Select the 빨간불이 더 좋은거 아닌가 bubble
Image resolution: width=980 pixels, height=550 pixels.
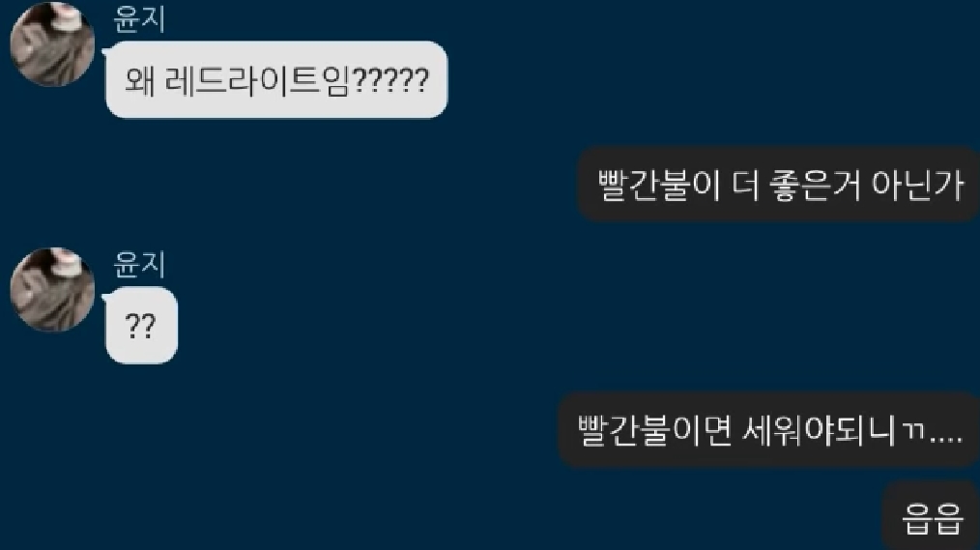(x=778, y=185)
